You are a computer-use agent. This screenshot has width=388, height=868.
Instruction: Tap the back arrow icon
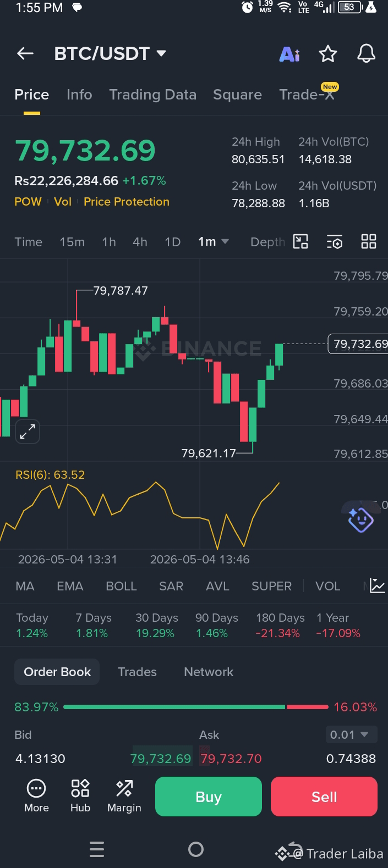25,53
